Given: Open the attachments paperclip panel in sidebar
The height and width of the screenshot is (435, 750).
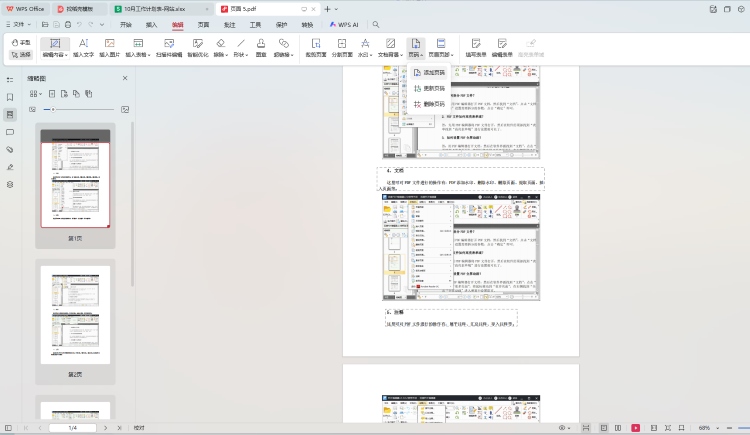Looking at the screenshot, I should coord(10,149).
